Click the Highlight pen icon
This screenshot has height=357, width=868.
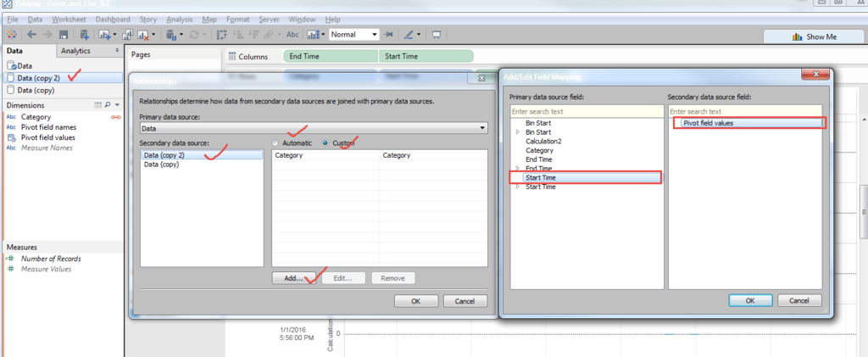[409, 35]
